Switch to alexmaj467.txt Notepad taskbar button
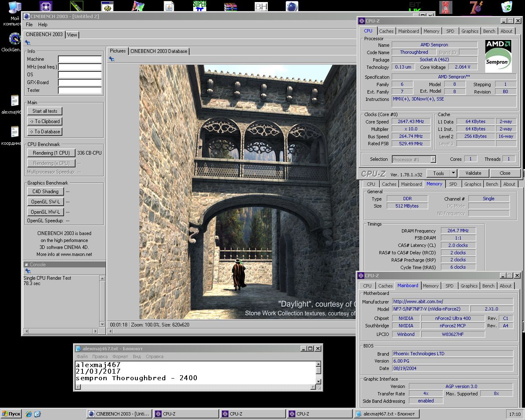The width and height of the screenshot is (525, 420). pos(386,414)
